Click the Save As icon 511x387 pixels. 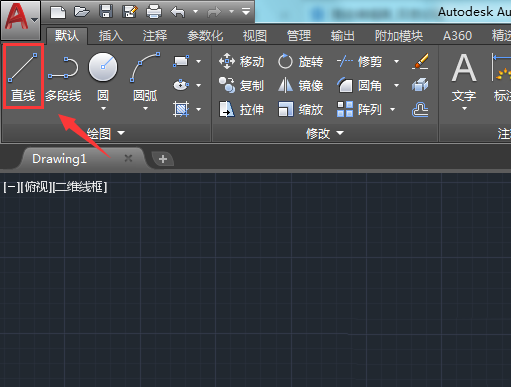pyautogui.click(x=130, y=12)
